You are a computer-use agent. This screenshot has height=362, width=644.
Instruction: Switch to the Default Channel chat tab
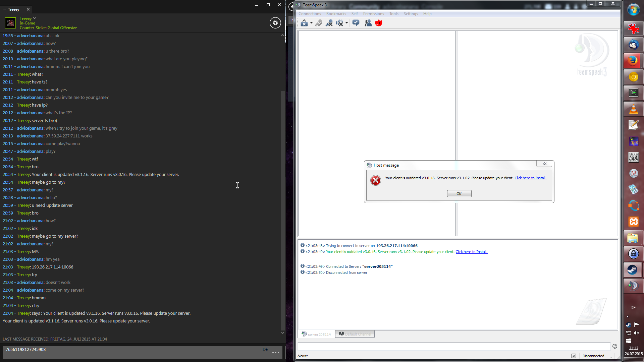click(x=355, y=334)
